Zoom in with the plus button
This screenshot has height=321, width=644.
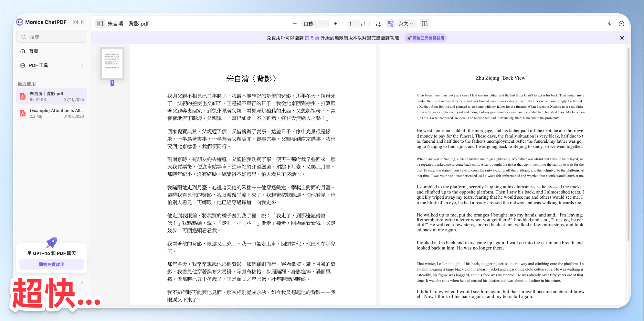click(335, 24)
